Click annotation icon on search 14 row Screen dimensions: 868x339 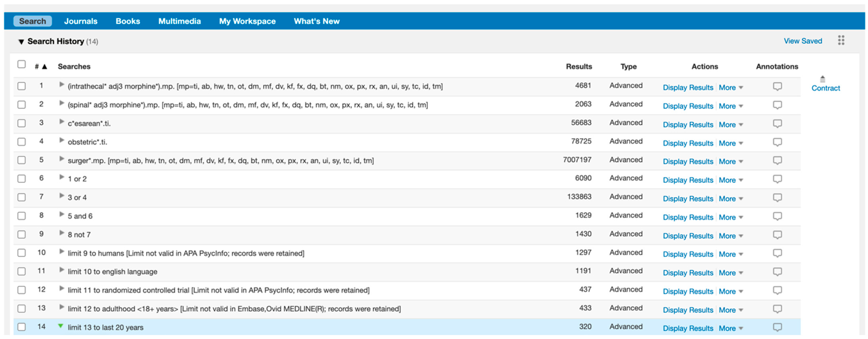(x=777, y=327)
